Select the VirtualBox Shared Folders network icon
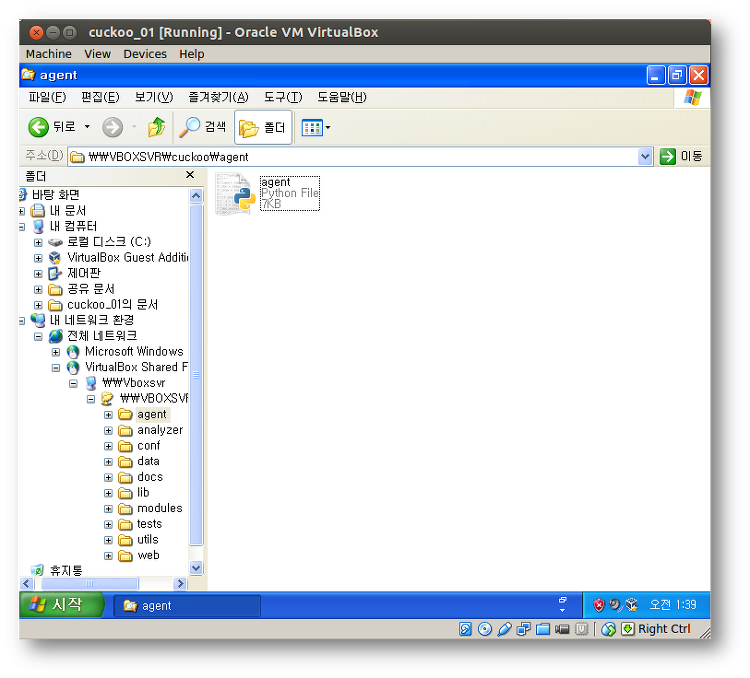Viewport: 750px width, 678px height. (x=73, y=367)
